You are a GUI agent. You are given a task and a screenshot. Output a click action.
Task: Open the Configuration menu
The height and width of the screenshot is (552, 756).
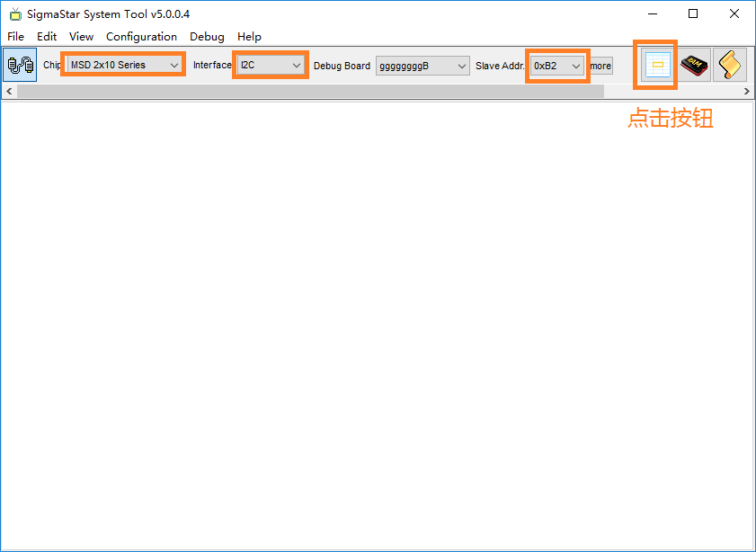click(141, 37)
